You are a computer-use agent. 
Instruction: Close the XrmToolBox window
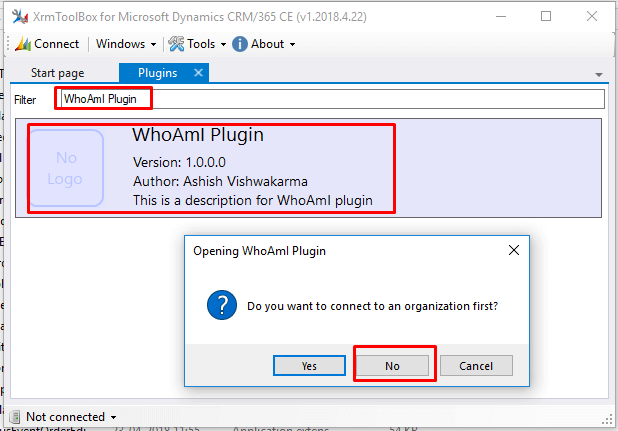pyautogui.click(x=592, y=16)
